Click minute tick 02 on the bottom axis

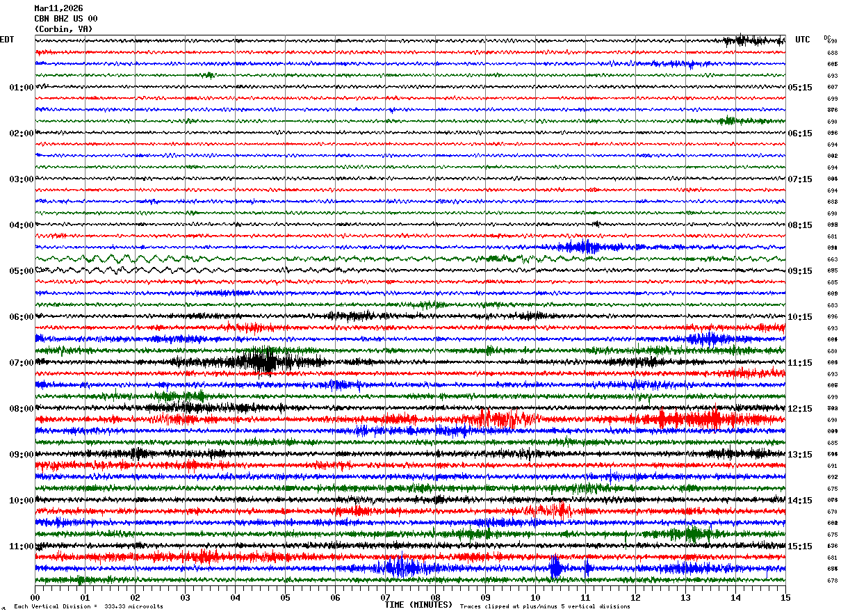[135, 597]
